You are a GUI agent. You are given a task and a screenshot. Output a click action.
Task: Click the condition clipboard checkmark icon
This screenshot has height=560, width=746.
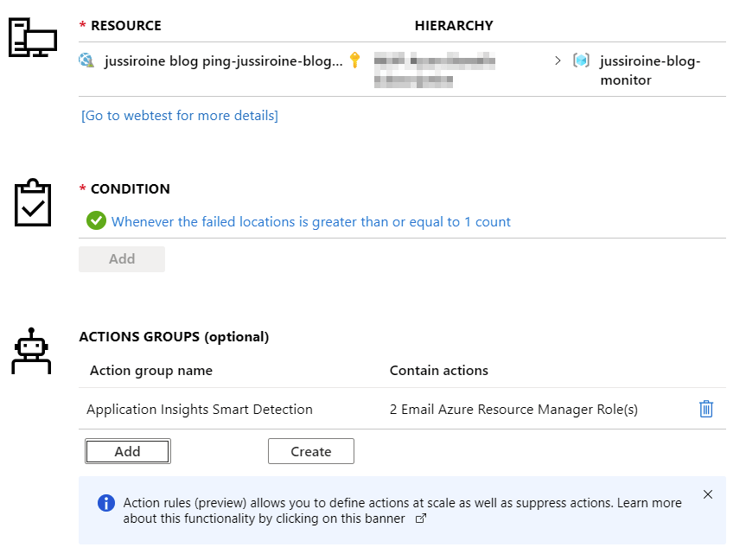tap(32, 203)
